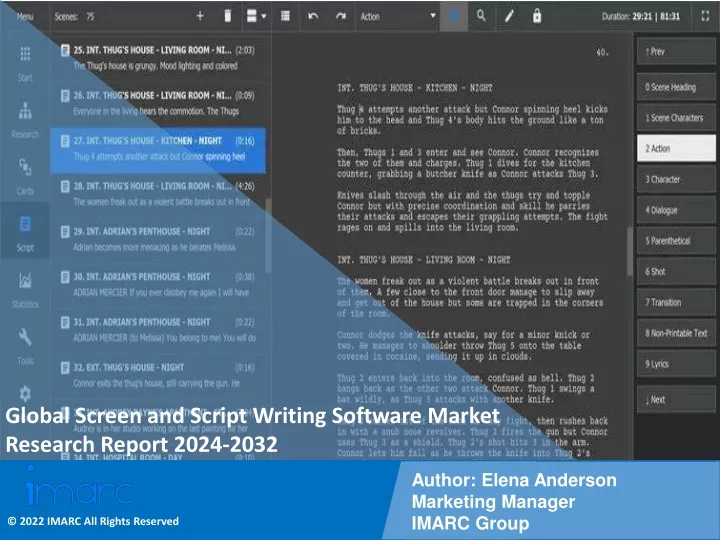Delete scene using trash icon
Viewport: 720px width, 540px height.
coord(227,16)
